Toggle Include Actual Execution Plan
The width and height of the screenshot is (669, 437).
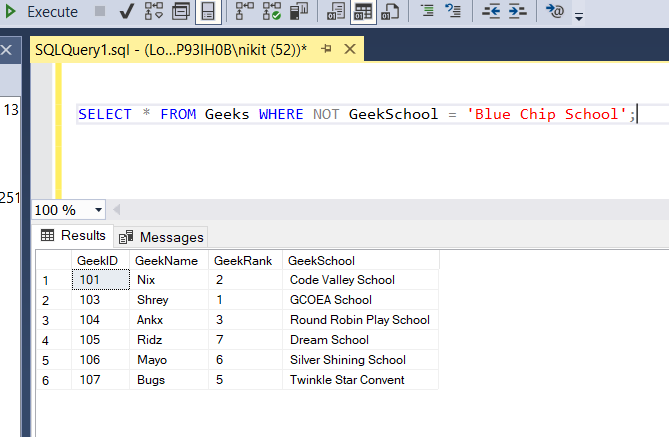245,12
